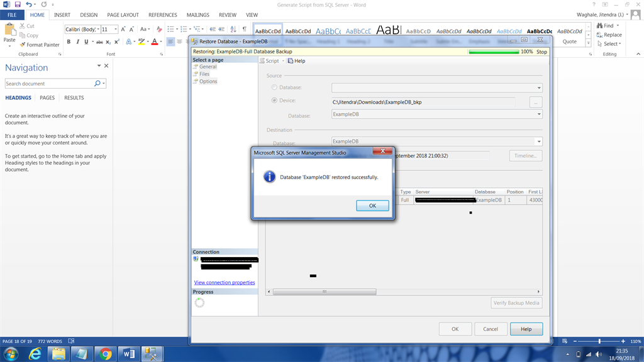This screenshot has height=362, width=644.
Task: Select the Database source radio button
Action: (274, 87)
